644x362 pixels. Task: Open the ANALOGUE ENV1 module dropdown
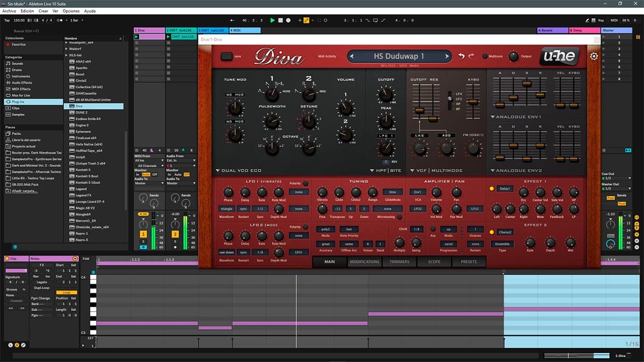[516, 117]
